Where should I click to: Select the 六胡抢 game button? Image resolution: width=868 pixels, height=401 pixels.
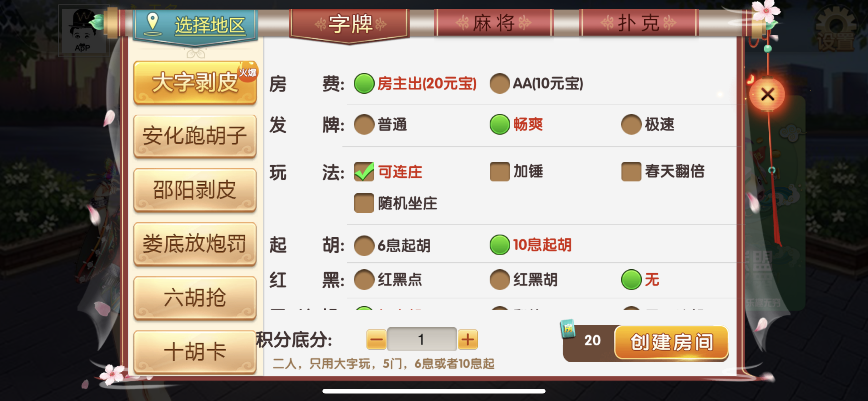point(195,298)
